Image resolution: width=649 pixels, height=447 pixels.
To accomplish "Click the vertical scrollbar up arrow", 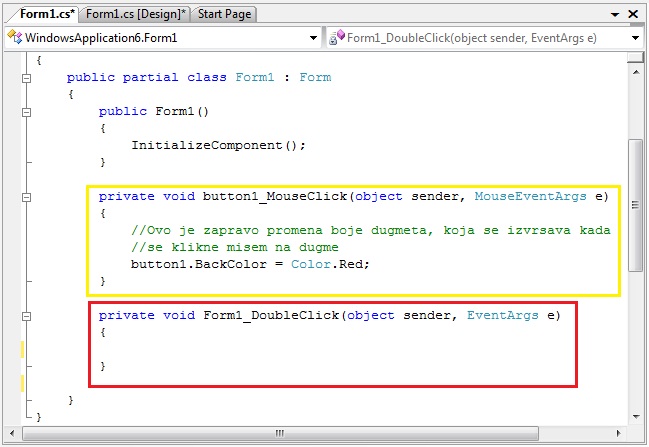I will pos(636,72).
